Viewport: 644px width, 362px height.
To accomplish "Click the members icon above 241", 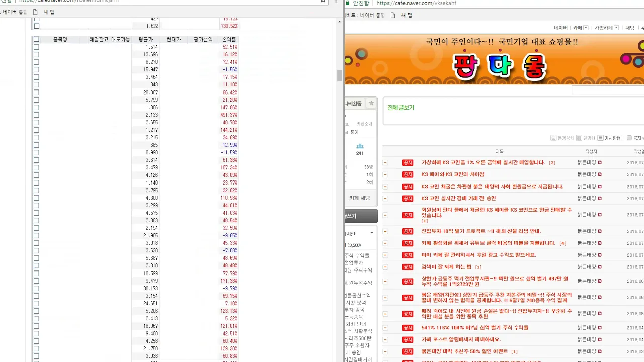I will (360, 146).
